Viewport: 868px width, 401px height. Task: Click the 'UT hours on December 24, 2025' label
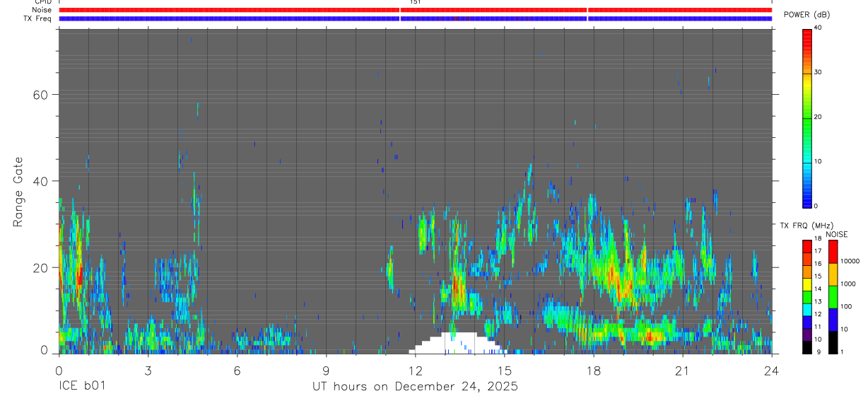416,387
